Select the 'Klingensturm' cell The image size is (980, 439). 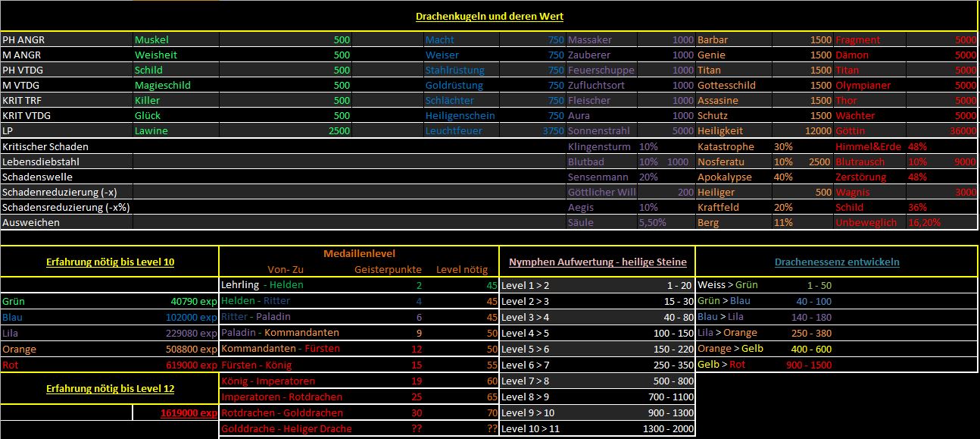tap(598, 146)
